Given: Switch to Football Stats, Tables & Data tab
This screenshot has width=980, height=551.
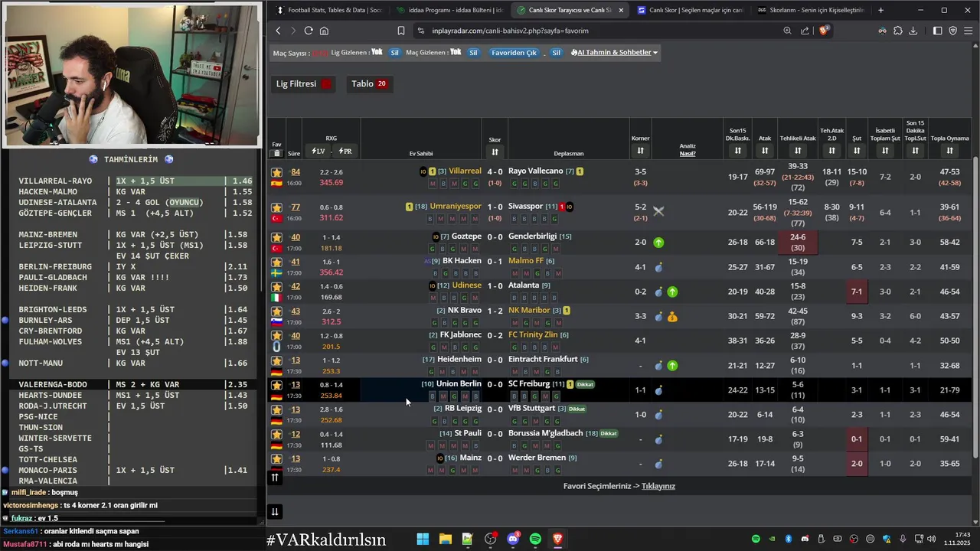Looking at the screenshot, I should click(328, 10).
